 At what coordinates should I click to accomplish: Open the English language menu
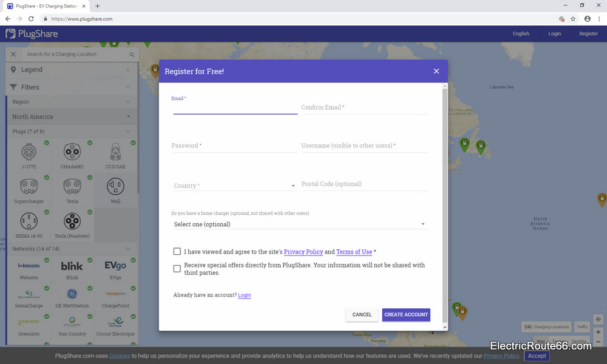[521, 33]
